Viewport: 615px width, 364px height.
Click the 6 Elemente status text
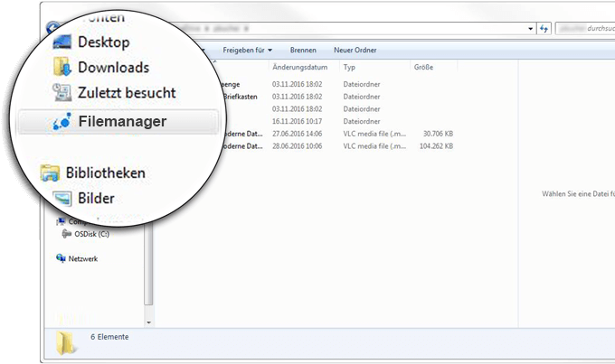109,337
